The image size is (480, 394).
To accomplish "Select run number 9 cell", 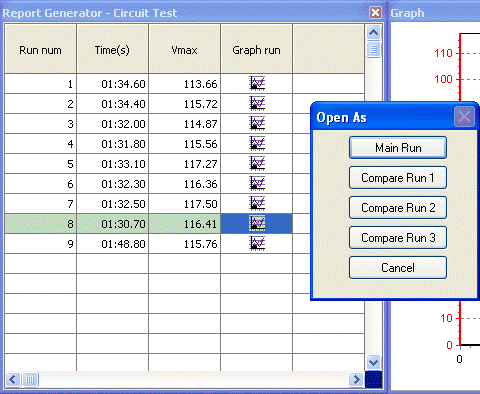I will (x=40, y=244).
